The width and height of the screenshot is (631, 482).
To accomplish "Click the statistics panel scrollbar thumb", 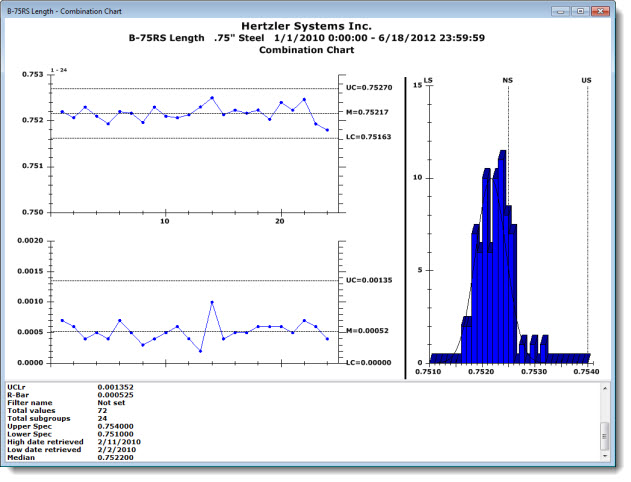I will click(605, 433).
